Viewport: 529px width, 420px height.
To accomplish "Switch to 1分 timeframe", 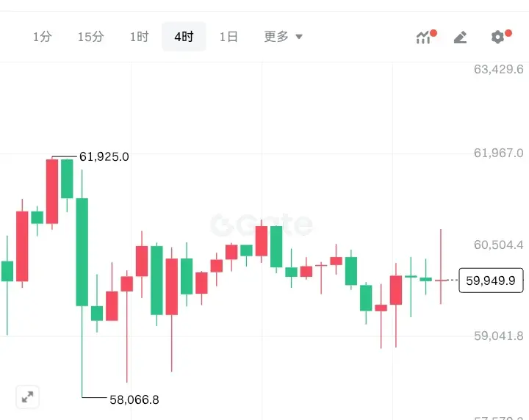I will pyautogui.click(x=42, y=37).
